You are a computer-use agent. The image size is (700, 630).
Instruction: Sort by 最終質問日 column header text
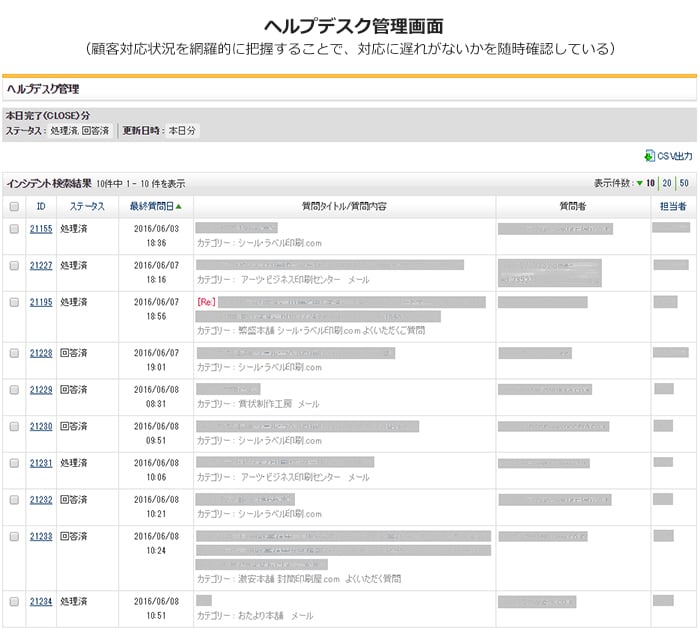(152, 206)
